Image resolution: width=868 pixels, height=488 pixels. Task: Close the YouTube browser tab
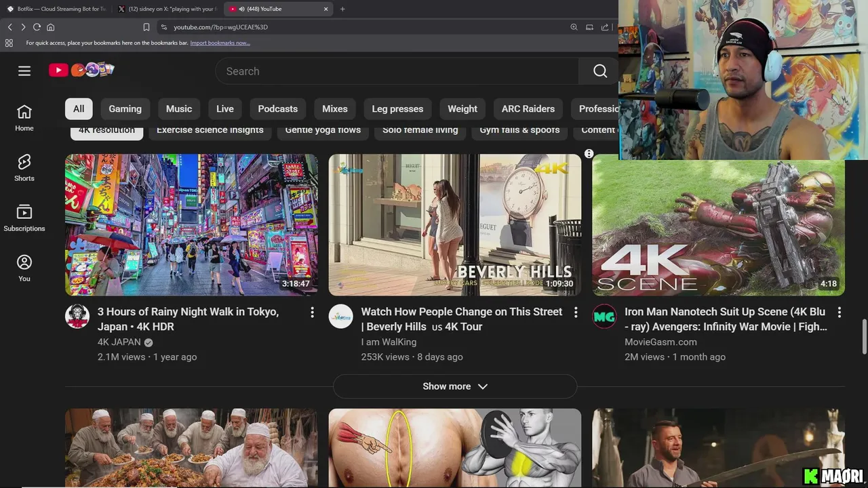click(325, 9)
